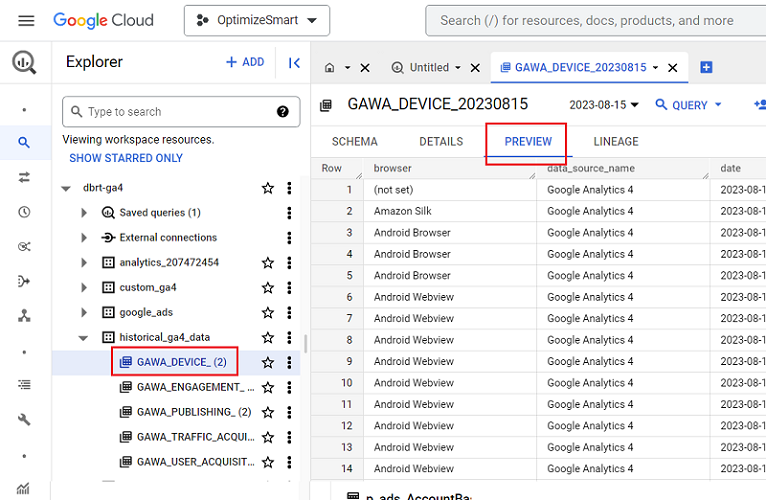Open Data transfers icon in sidebar
The image size is (766, 500).
pos(24,177)
